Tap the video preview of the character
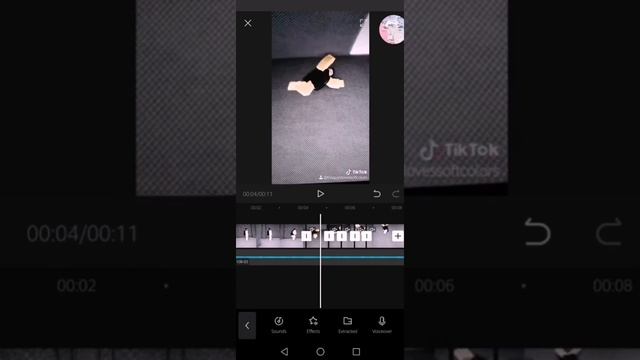Viewport: 640px width, 360px height. [320, 98]
